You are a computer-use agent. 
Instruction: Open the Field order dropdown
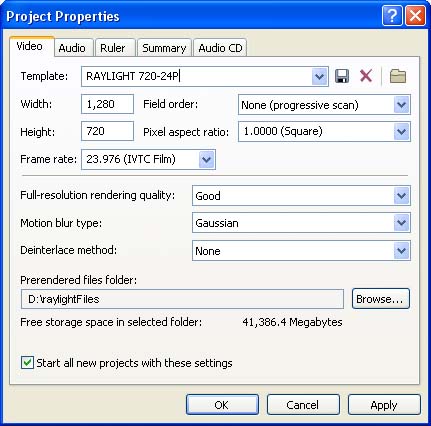click(401, 105)
